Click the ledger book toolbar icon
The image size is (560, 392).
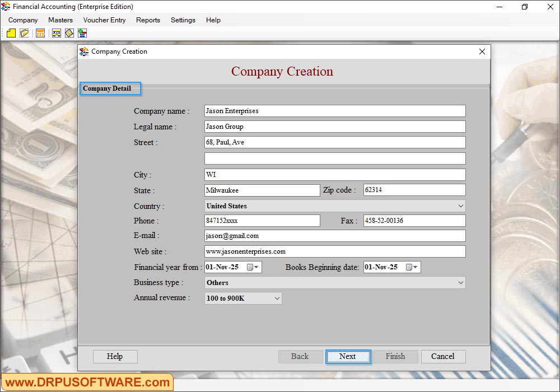(x=69, y=33)
